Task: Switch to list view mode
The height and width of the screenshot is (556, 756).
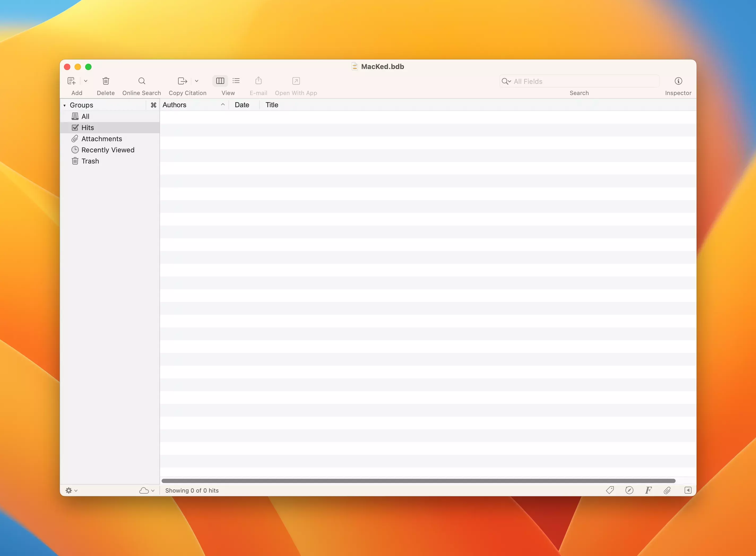Action: click(236, 81)
